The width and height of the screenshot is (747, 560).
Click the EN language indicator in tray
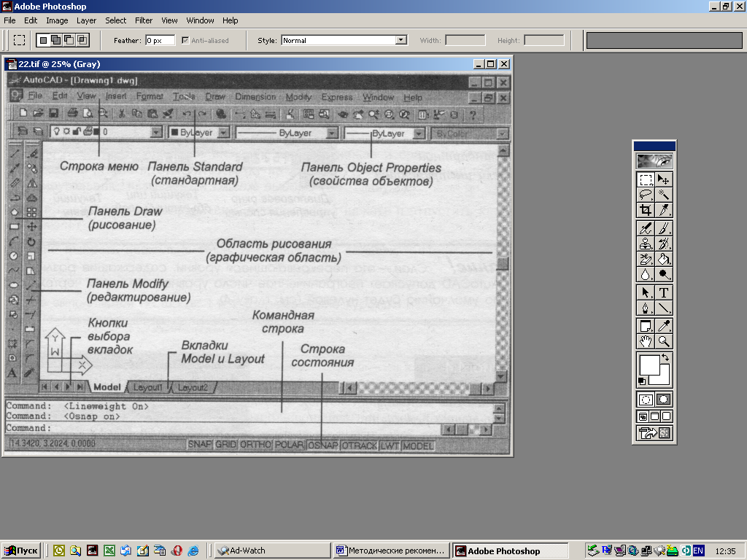coord(698,551)
